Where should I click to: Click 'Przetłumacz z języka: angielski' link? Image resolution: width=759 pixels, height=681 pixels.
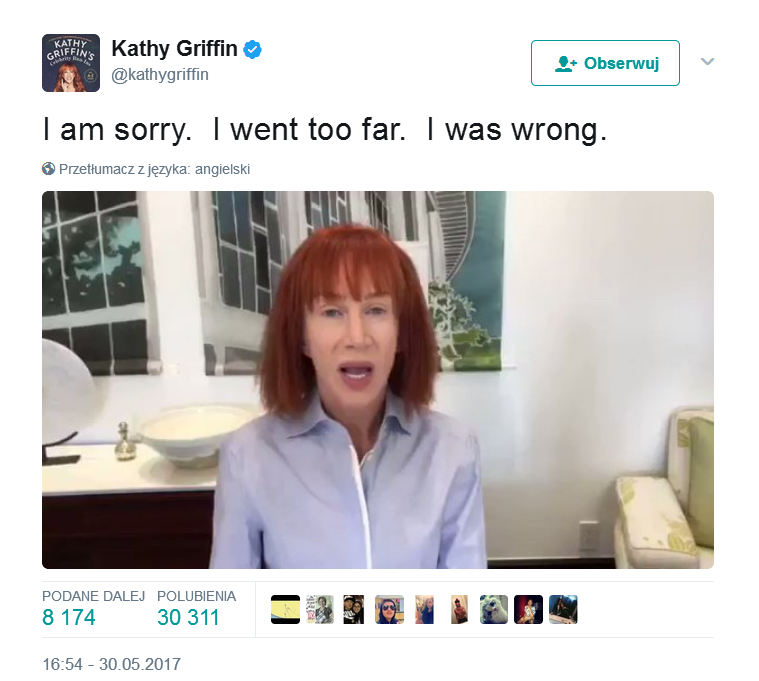click(x=154, y=169)
